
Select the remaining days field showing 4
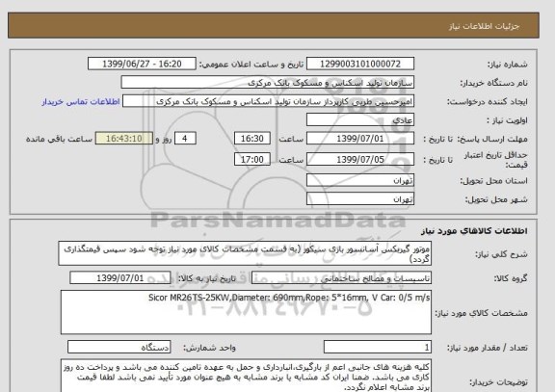pyautogui.click(x=185, y=139)
